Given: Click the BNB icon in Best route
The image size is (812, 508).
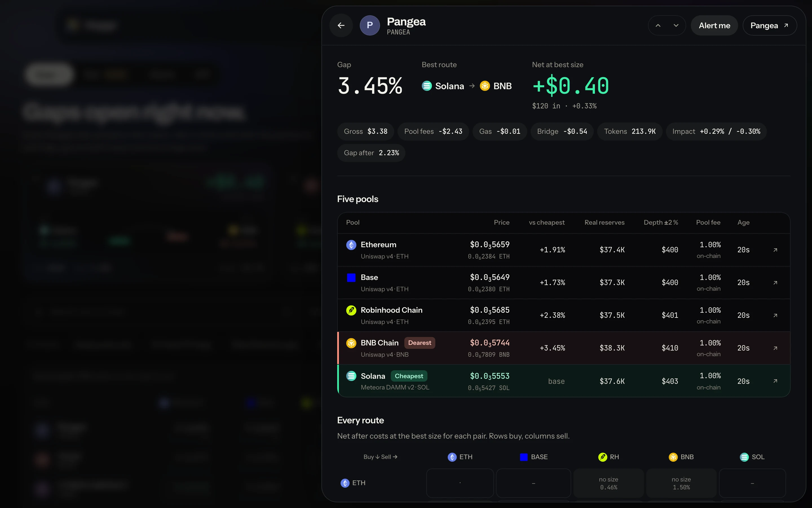Looking at the screenshot, I should [484, 86].
